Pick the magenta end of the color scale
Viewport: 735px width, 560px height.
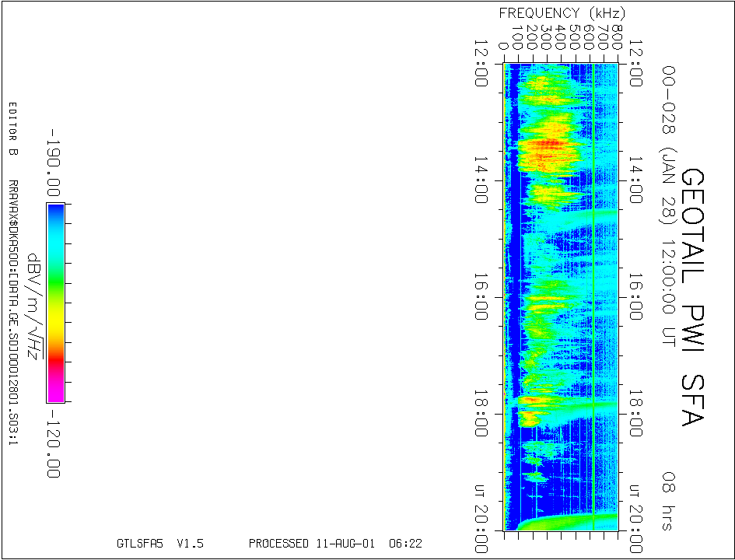(55, 392)
